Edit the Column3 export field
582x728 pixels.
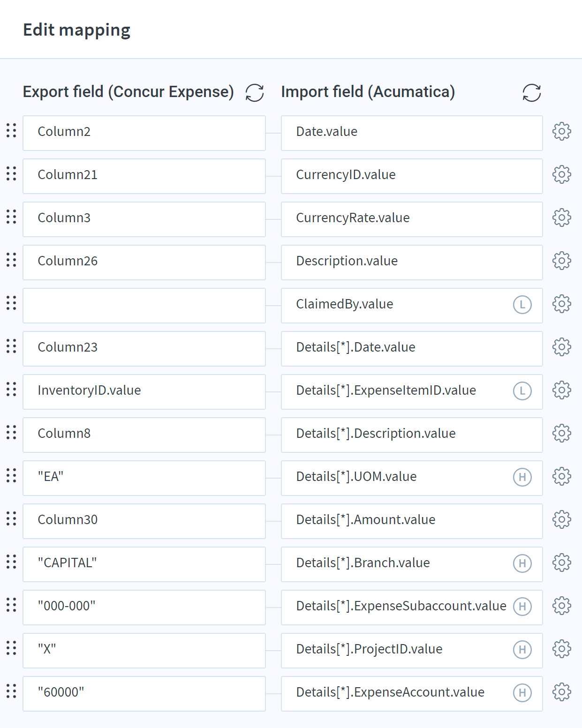[144, 219]
